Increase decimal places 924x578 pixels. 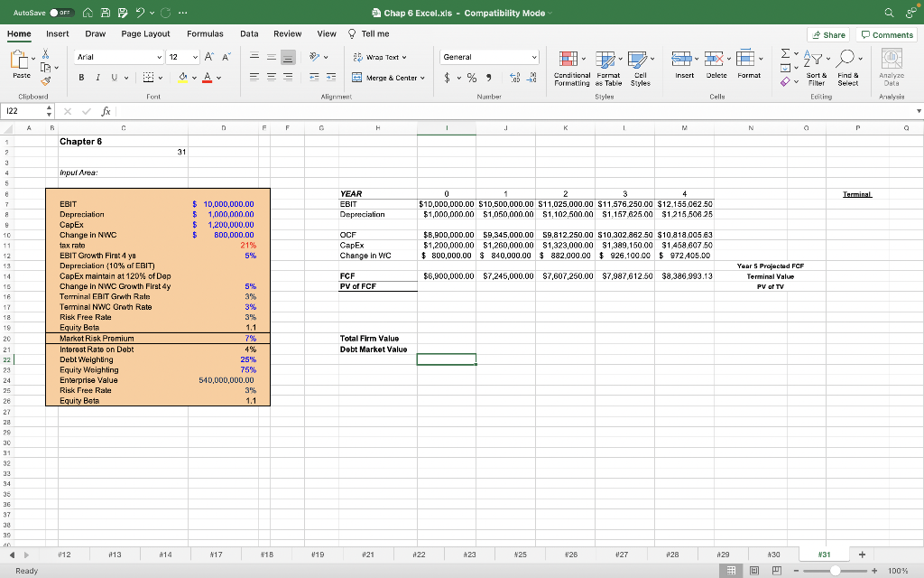click(514, 78)
